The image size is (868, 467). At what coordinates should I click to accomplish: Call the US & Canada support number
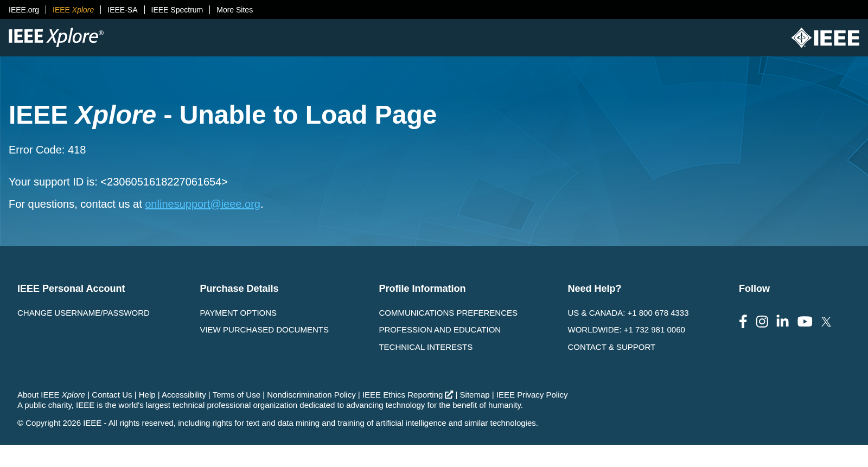pyautogui.click(x=628, y=313)
